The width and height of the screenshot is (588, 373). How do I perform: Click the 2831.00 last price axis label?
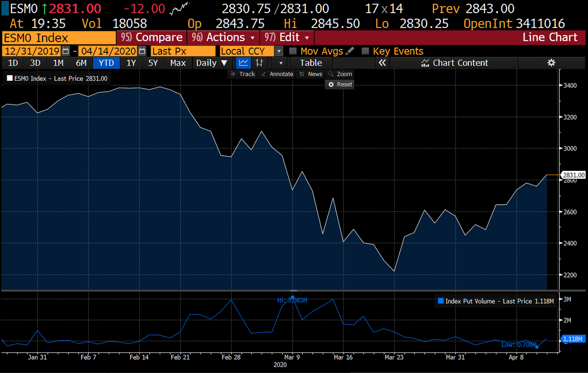click(x=574, y=175)
